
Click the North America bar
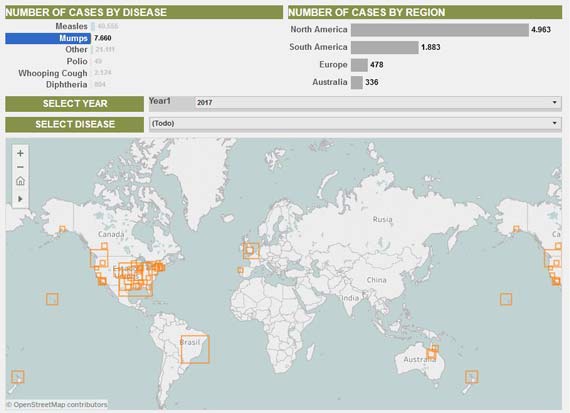pyautogui.click(x=440, y=30)
